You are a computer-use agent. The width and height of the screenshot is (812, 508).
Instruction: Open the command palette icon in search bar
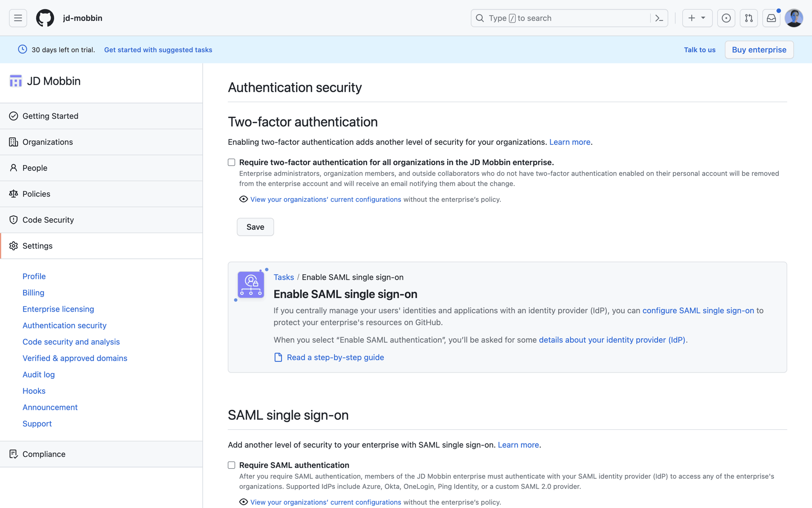coord(659,18)
